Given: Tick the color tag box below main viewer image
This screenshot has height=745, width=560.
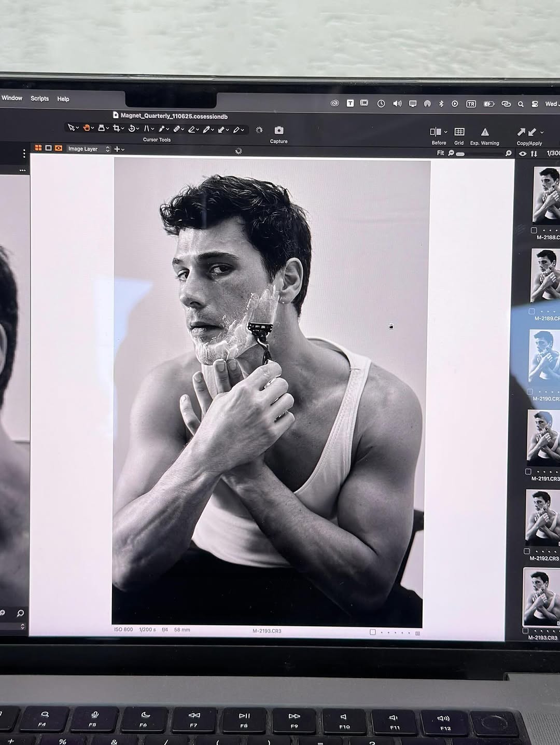Looking at the screenshot, I should click(x=372, y=632).
